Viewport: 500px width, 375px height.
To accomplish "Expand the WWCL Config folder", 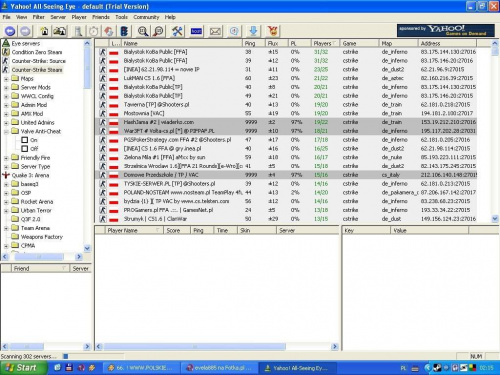I will click(x=6, y=97).
